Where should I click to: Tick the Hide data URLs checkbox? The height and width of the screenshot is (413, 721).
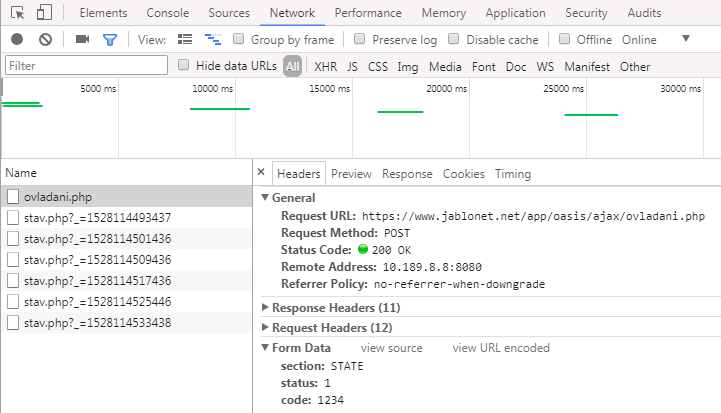pyautogui.click(x=183, y=65)
